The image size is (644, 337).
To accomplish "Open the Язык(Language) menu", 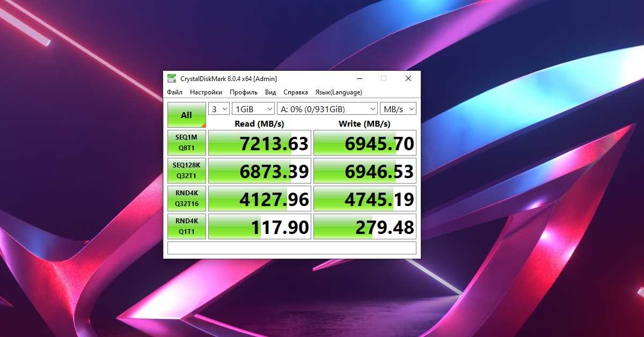I will pyautogui.click(x=339, y=92).
